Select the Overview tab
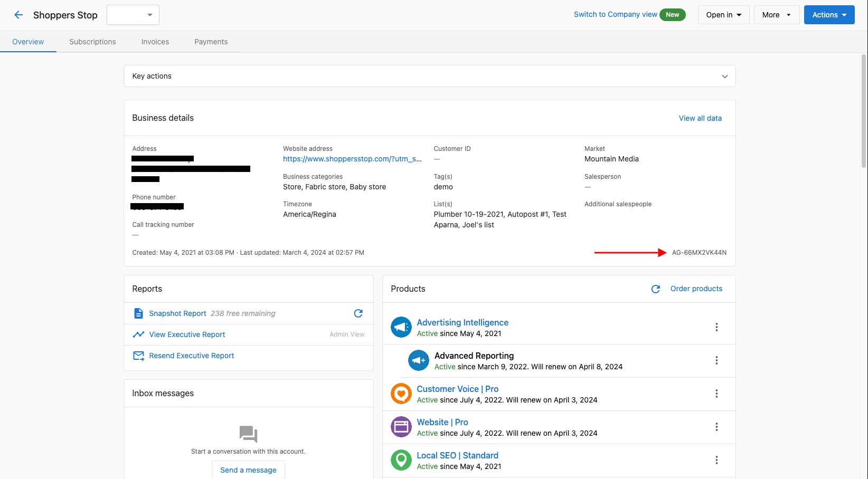The height and width of the screenshot is (479, 868). (28, 42)
